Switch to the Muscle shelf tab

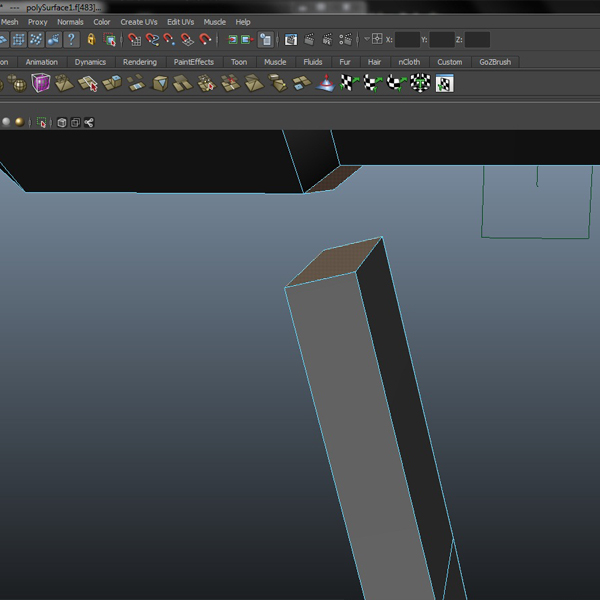(275, 62)
